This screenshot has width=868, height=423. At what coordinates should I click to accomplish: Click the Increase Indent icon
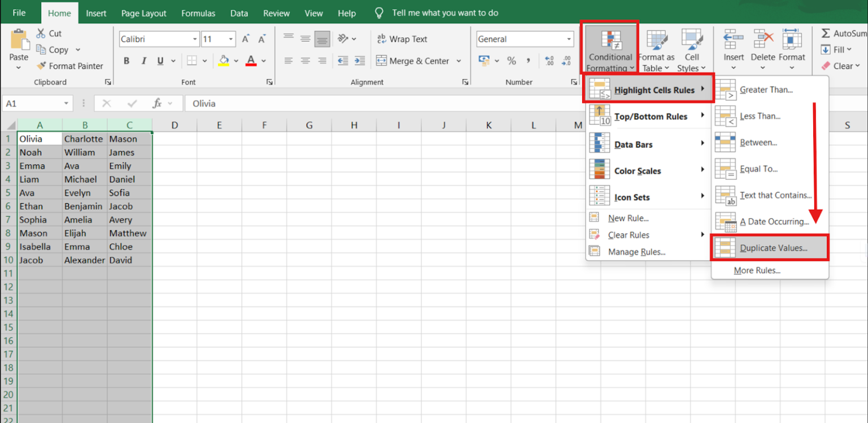(x=361, y=61)
